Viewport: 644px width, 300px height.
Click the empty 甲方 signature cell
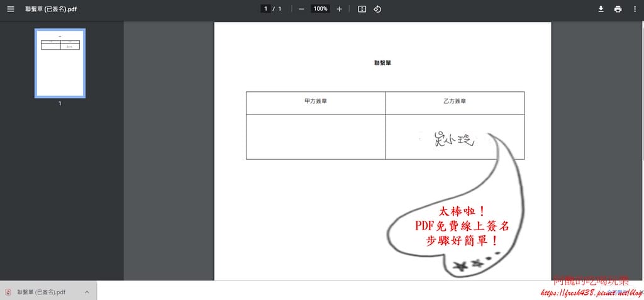[316, 137]
